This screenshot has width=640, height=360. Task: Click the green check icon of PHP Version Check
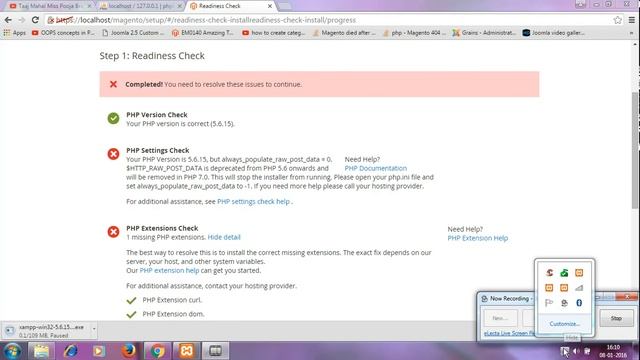pos(113,118)
